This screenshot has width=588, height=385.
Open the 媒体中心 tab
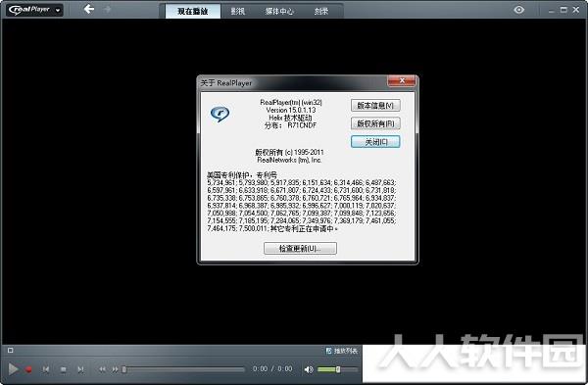(x=279, y=11)
